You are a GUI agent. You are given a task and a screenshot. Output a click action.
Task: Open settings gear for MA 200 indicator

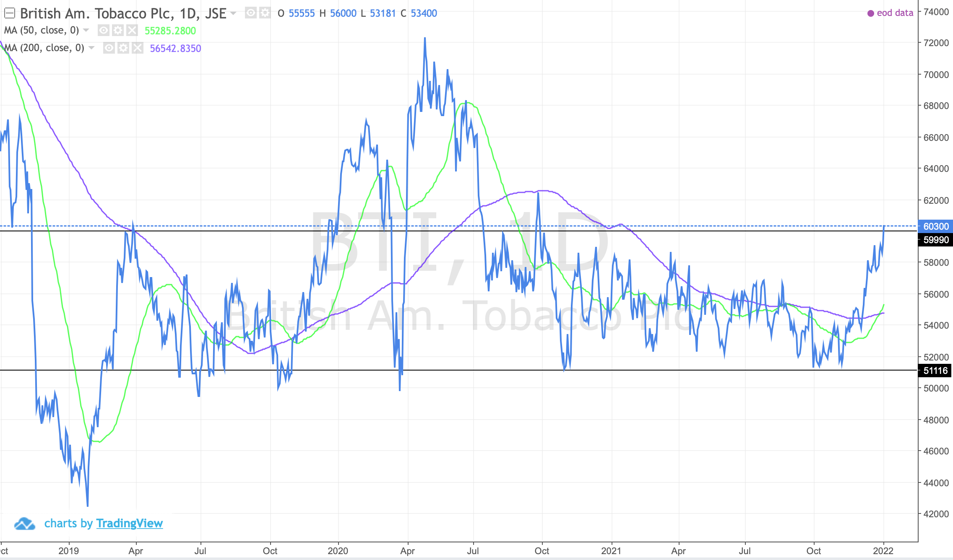tap(123, 48)
